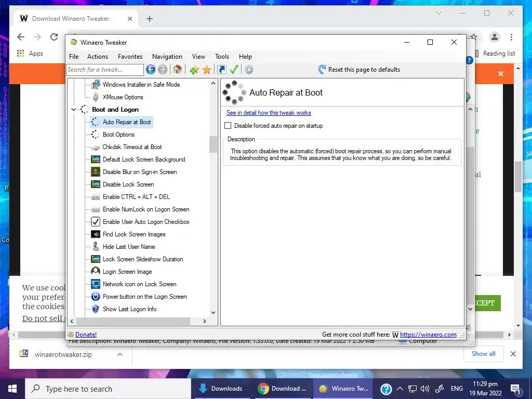532x399 pixels.
Task: Open the https://winaero.com link
Action: (x=428, y=335)
